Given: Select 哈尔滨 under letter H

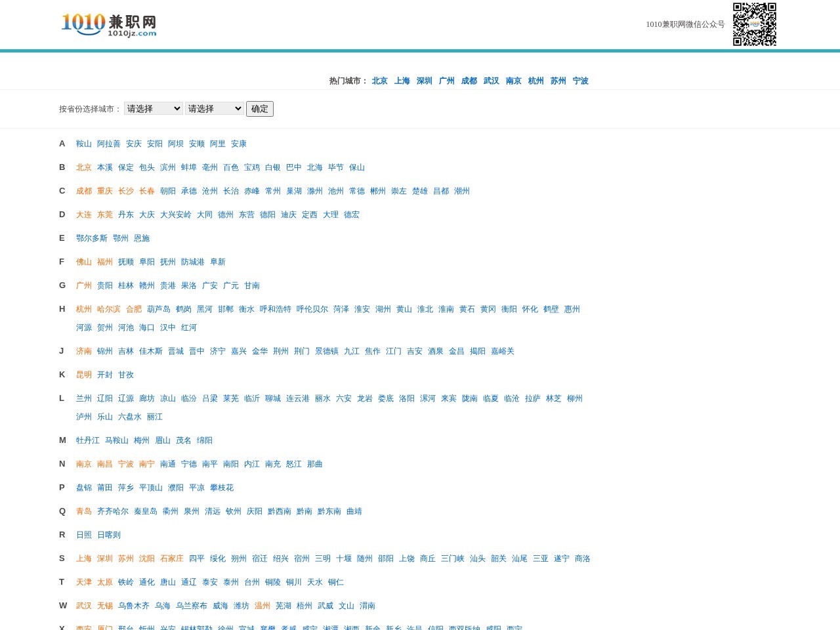Looking at the screenshot, I should tap(108, 309).
